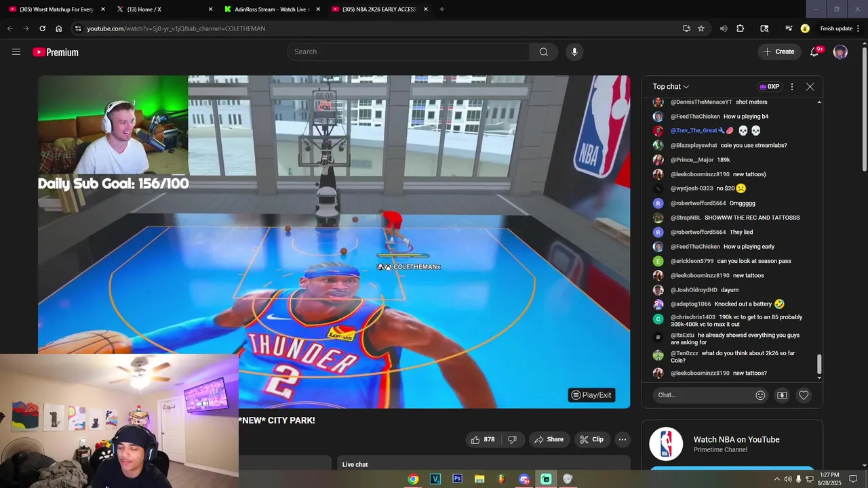The image size is (868, 488).
Task: Go to the YouTube Premium home logo
Action: [x=56, y=52]
